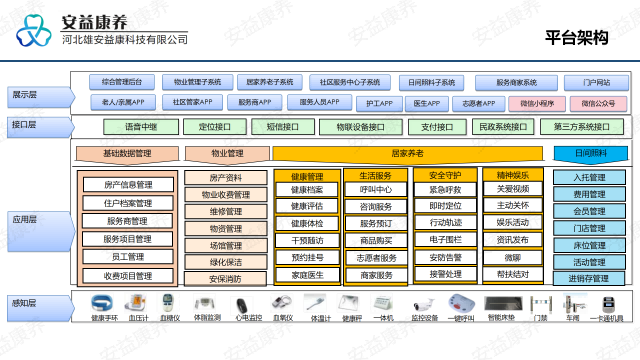Click the 综合管理后台 box
This screenshot has height=360, width=640.
click(x=122, y=82)
